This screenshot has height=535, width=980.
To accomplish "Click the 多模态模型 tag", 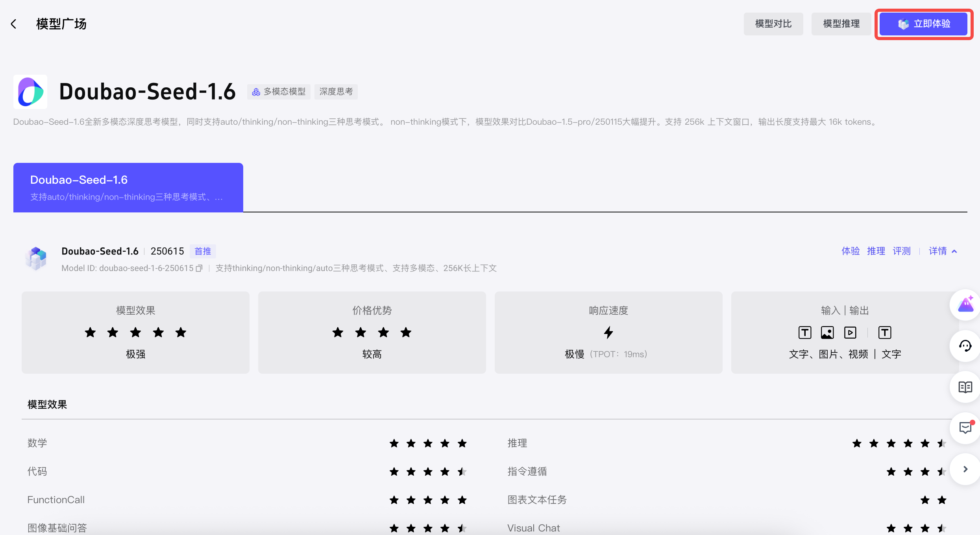I will (x=279, y=92).
